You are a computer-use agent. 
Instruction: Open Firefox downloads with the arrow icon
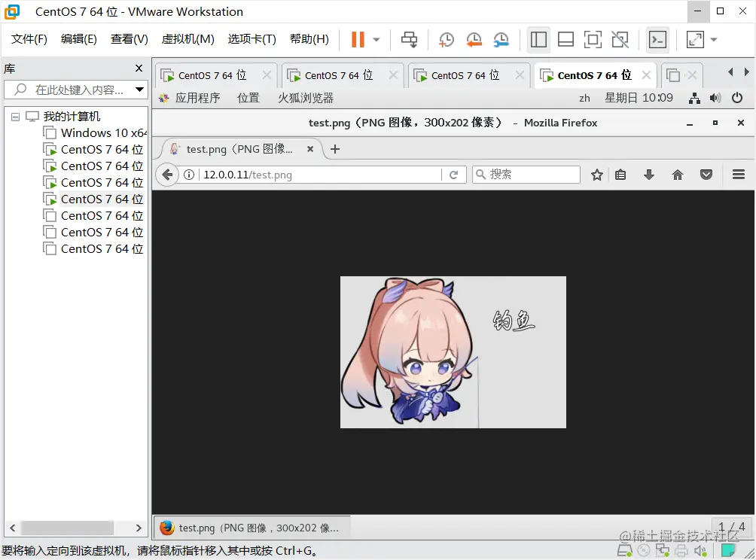(x=648, y=174)
